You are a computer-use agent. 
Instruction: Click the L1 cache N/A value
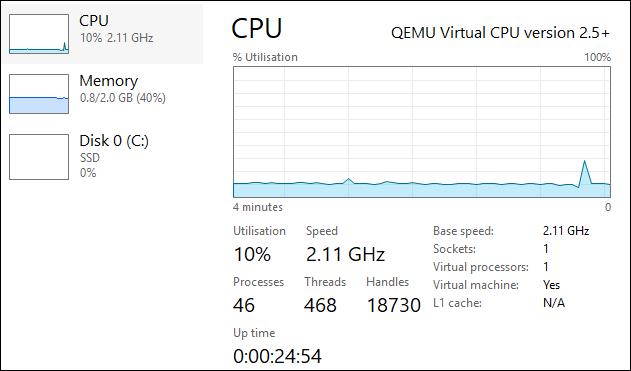coord(554,303)
